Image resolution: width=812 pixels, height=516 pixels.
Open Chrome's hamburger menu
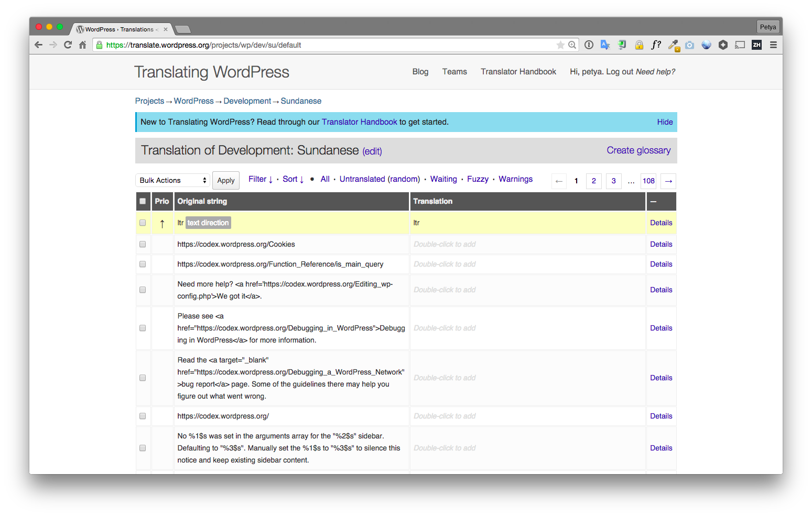(773, 45)
